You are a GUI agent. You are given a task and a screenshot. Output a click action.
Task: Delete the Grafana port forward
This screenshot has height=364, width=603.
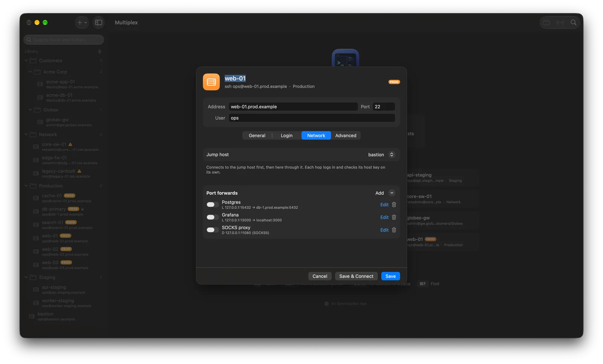394,217
